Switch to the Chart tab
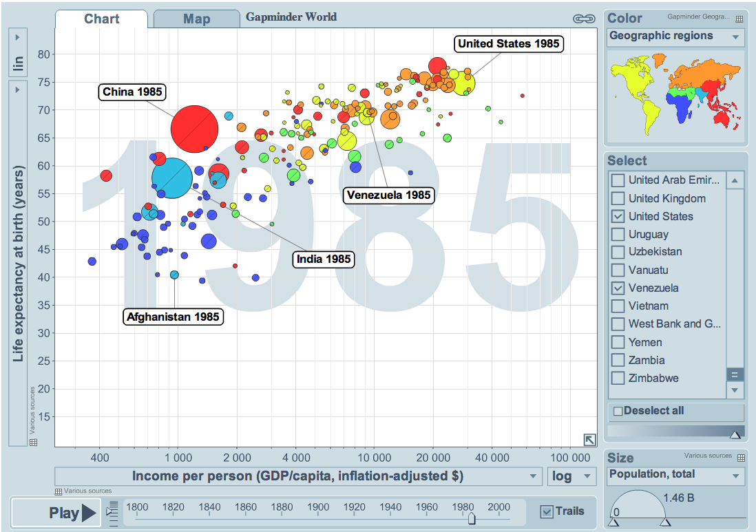The height and width of the screenshot is (532, 756). (101, 19)
